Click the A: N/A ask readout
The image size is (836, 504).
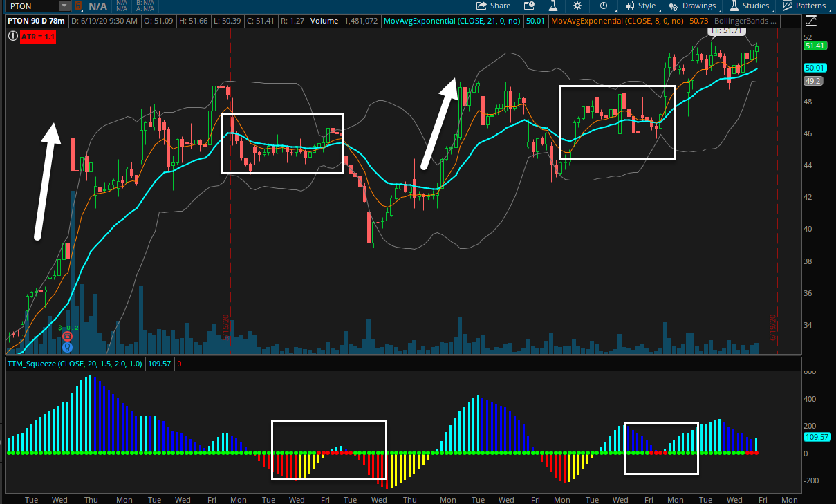coord(145,9)
